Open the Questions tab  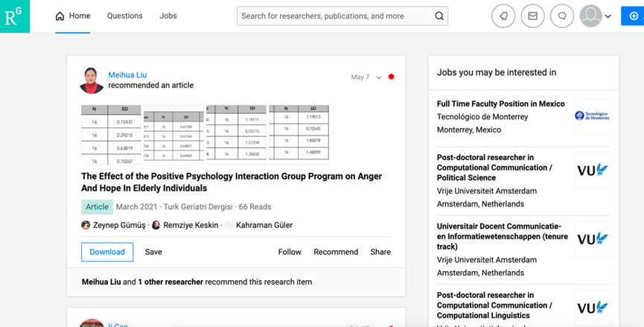coord(124,16)
